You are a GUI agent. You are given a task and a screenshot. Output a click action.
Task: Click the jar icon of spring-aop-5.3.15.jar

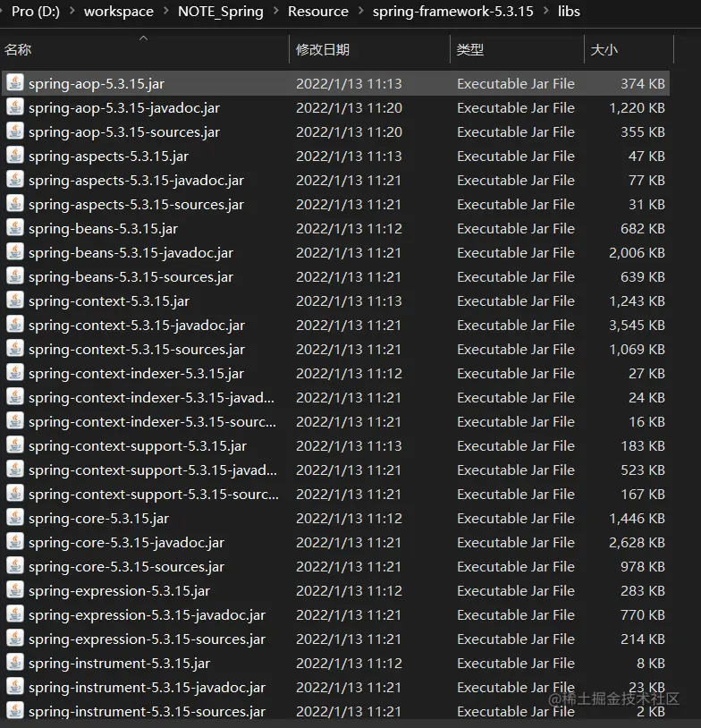[15, 83]
